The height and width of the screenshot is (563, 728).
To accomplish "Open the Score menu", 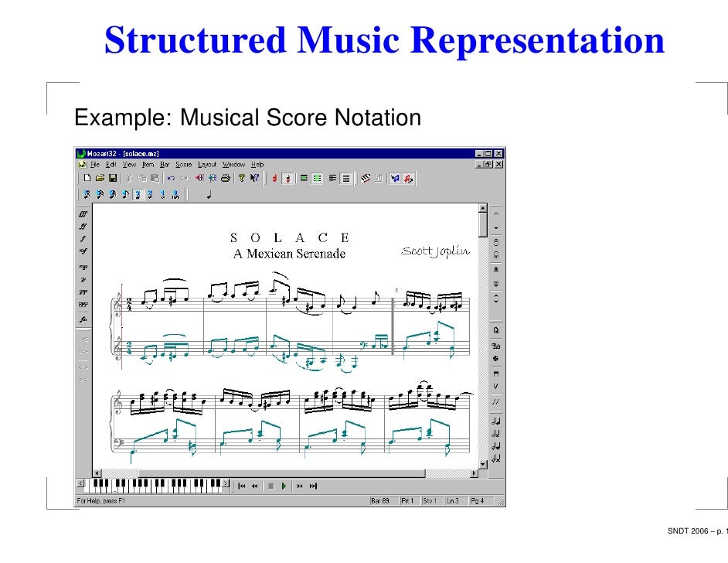I will tap(183, 165).
